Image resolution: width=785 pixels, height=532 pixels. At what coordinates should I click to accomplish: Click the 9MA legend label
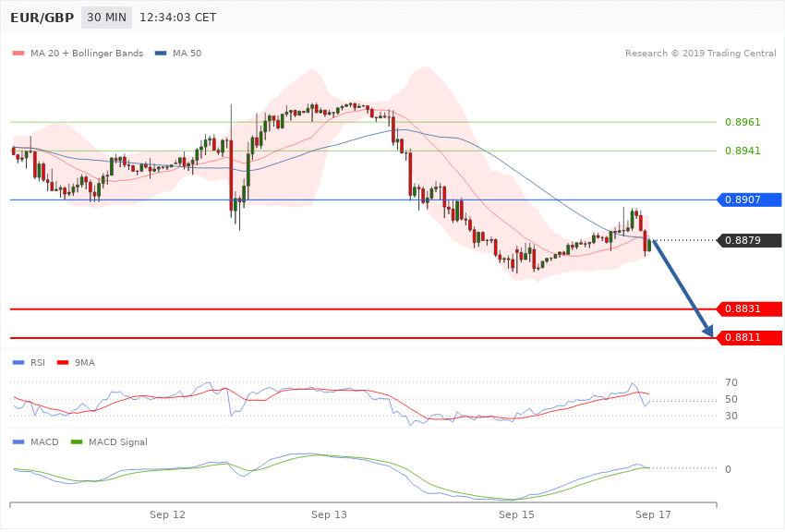tap(85, 362)
